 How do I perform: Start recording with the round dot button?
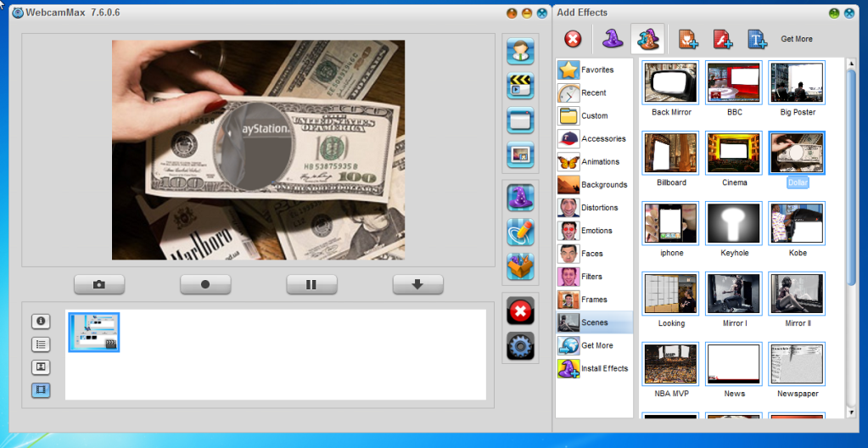pos(205,284)
